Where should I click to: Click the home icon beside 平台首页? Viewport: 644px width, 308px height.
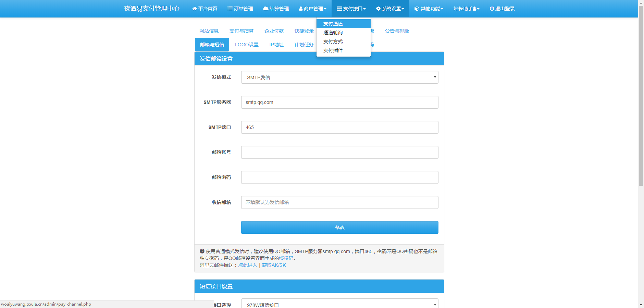(195, 9)
